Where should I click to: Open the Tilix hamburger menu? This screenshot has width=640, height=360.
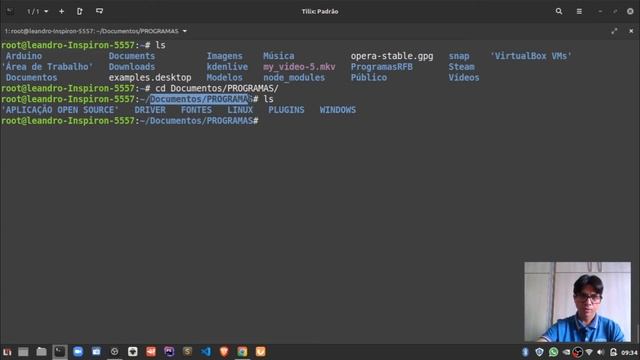pyautogui.click(x=579, y=11)
